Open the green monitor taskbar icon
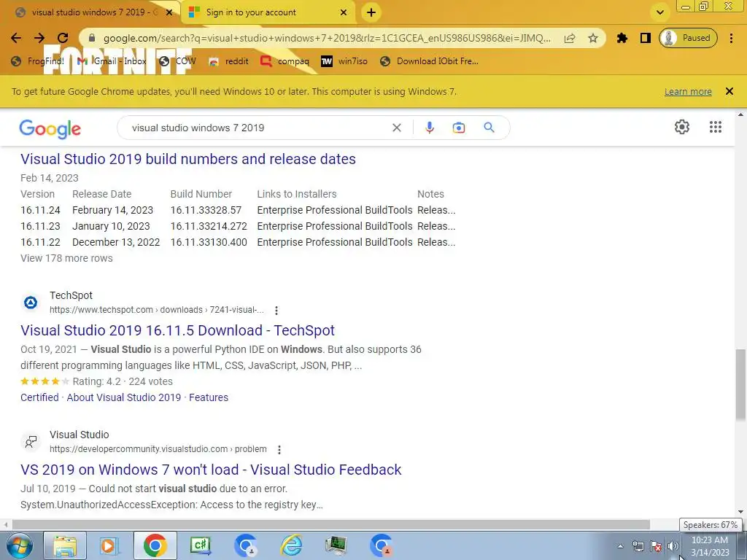 pyautogui.click(x=336, y=545)
